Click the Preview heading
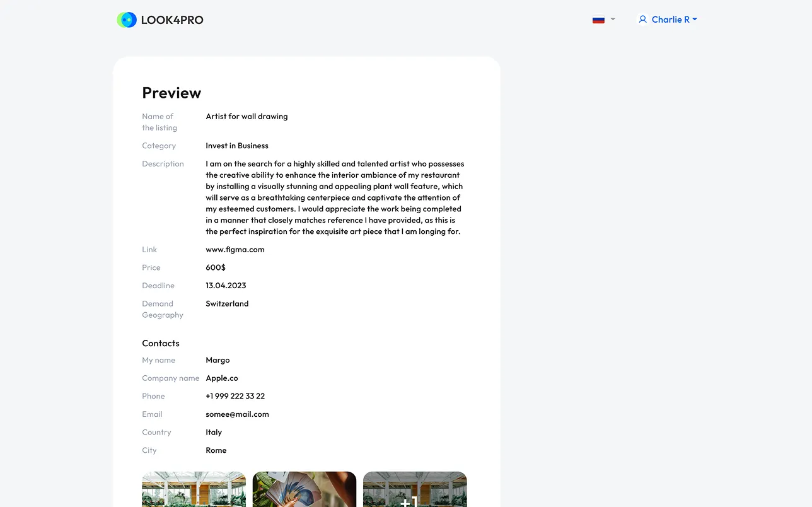The height and width of the screenshot is (507, 812). pos(171,93)
